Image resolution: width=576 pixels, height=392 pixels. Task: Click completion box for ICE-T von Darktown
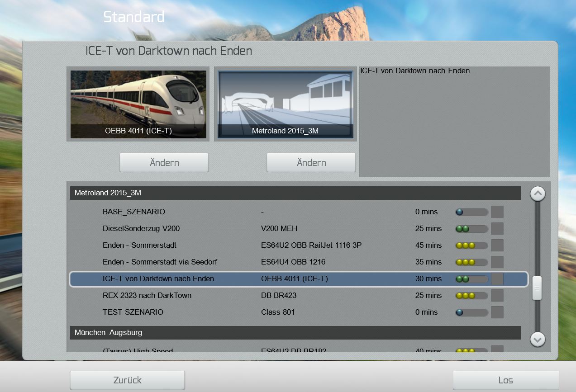point(497,279)
